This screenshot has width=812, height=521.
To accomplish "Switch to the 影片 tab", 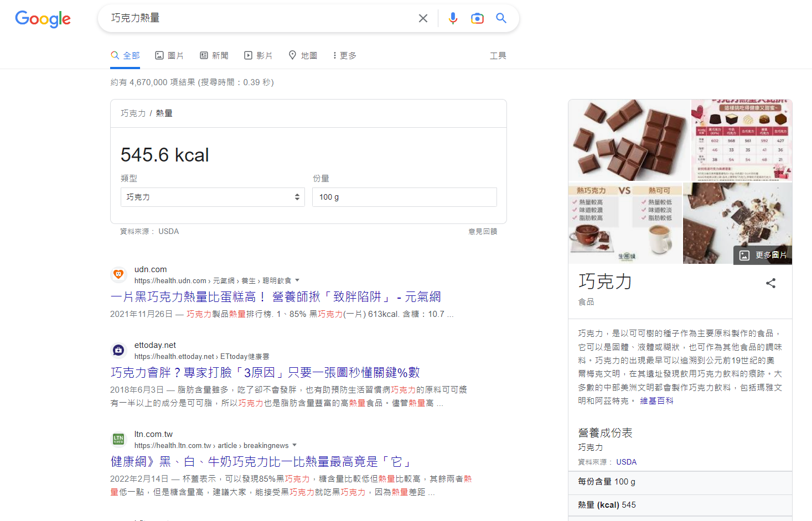I will pyautogui.click(x=258, y=55).
